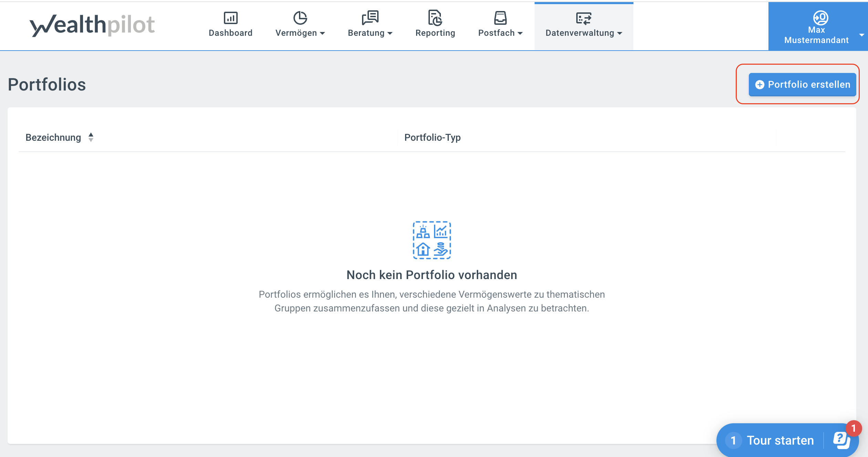Switch to the Reporting menu item
This screenshot has width=868, height=457.
(x=435, y=33)
